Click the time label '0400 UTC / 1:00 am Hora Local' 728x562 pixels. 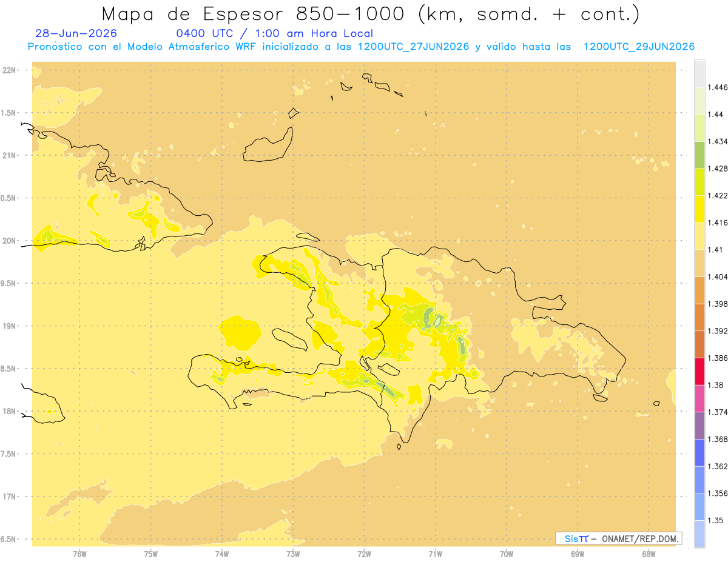[x=275, y=33]
